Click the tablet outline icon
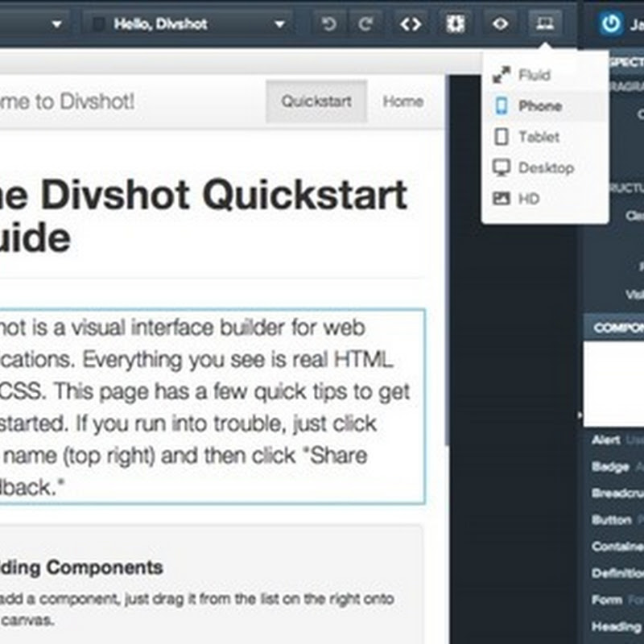This screenshot has height=644, width=644. click(x=502, y=137)
